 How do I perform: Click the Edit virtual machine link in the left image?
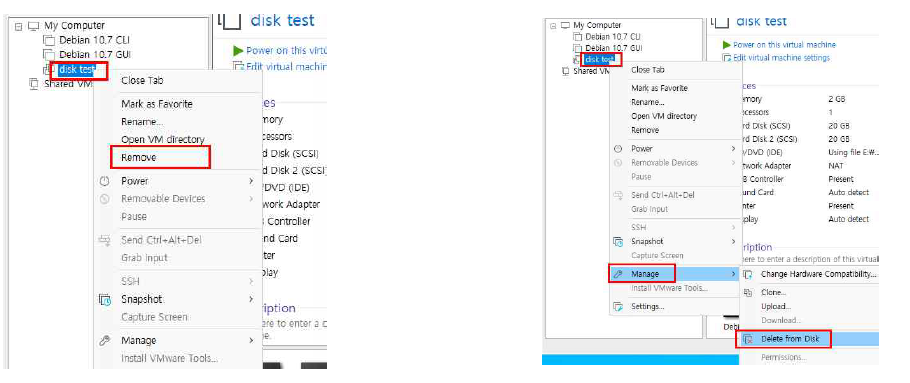click(x=286, y=67)
